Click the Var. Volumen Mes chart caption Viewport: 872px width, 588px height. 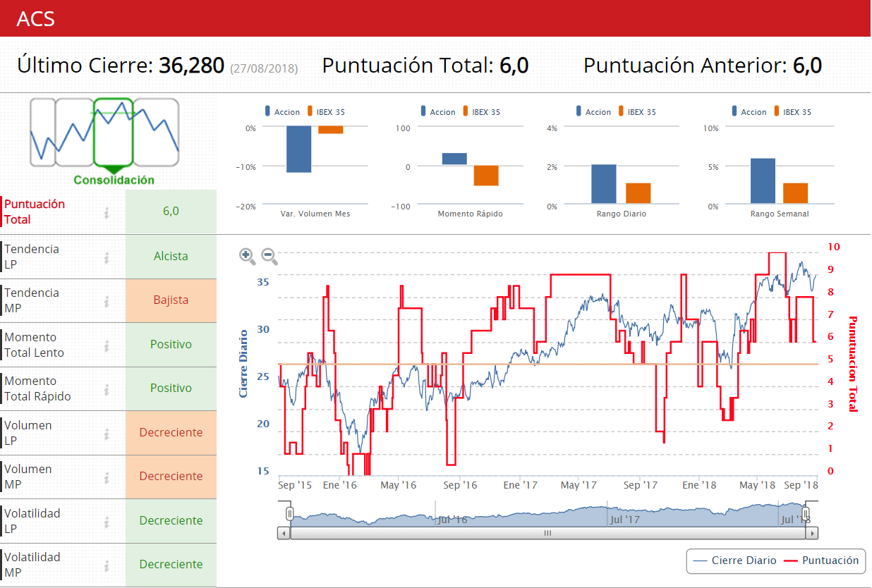tap(315, 214)
